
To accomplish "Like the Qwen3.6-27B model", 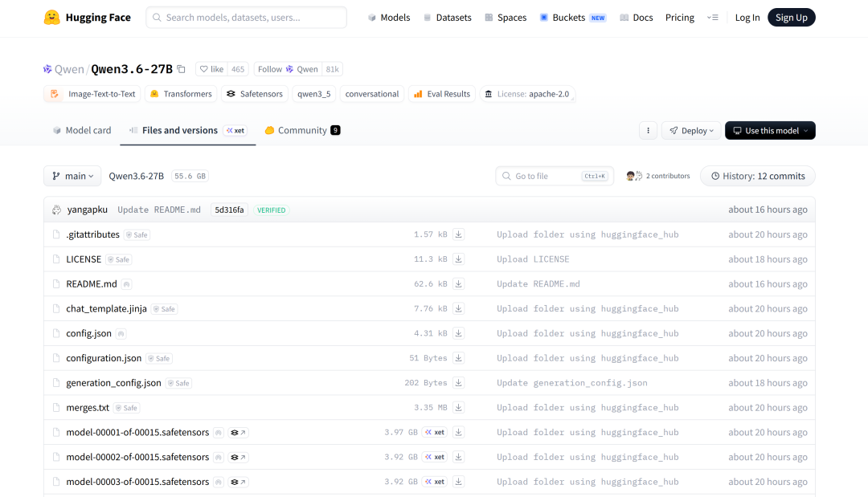I will tap(212, 69).
